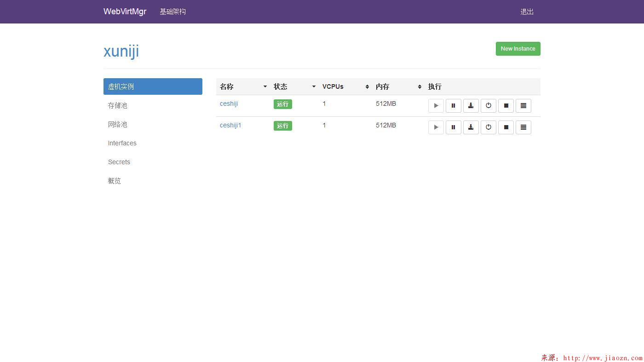Pause the ceshiji1 instance
This screenshot has height=362, width=644.
click(x=453, y=127)
